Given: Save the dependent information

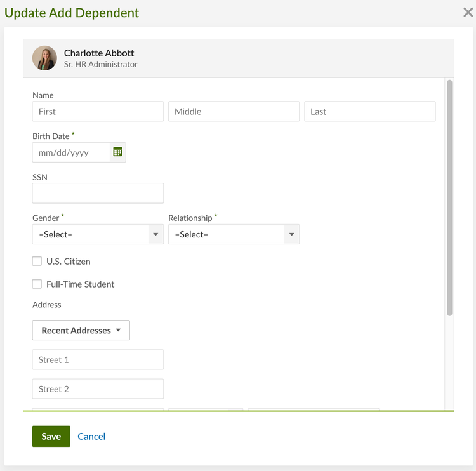Looking at the screenshot, I should (51, 436).
